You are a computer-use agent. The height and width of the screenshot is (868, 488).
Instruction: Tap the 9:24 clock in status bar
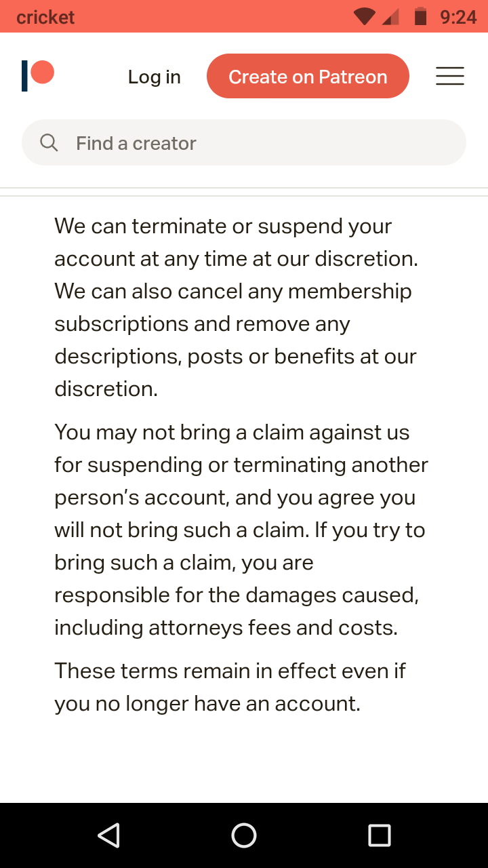click(458, 16)
